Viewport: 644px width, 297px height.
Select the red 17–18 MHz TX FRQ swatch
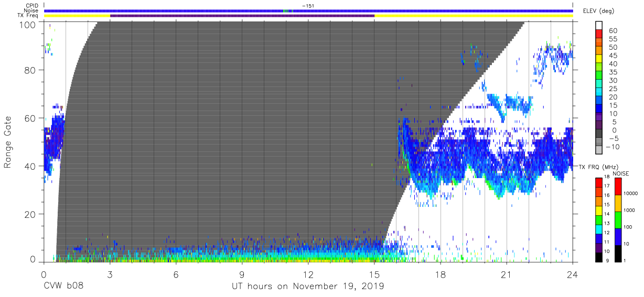pyautogui.click(x=600, y=183)
